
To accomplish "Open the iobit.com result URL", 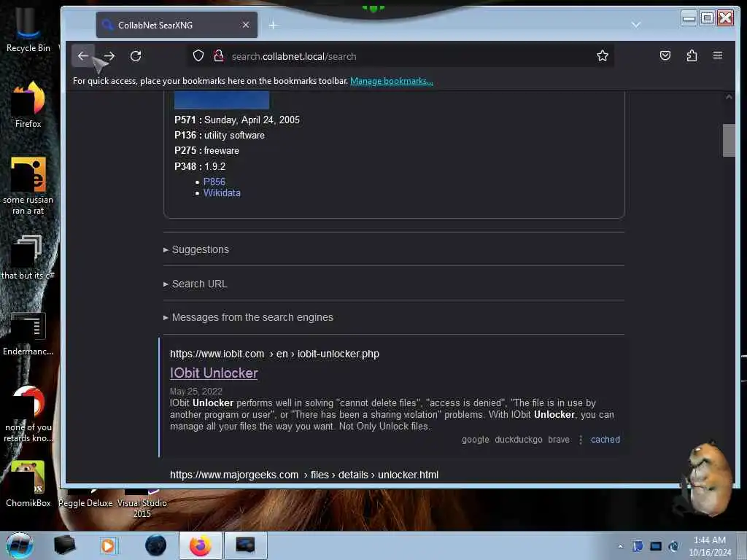I will (x=274, y=354).
